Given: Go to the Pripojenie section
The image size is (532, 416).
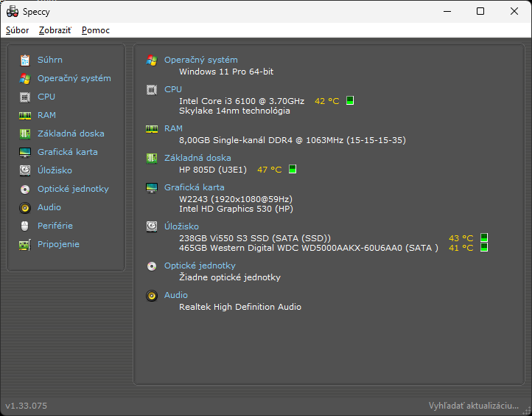Looking at the screenshot, I should pos(58,244).
